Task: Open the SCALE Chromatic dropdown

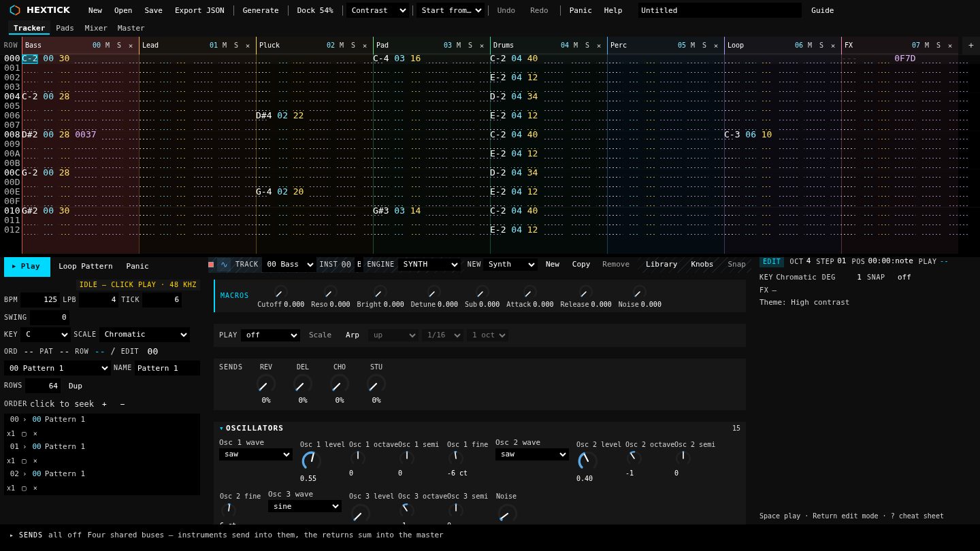Action: point(144,335)
